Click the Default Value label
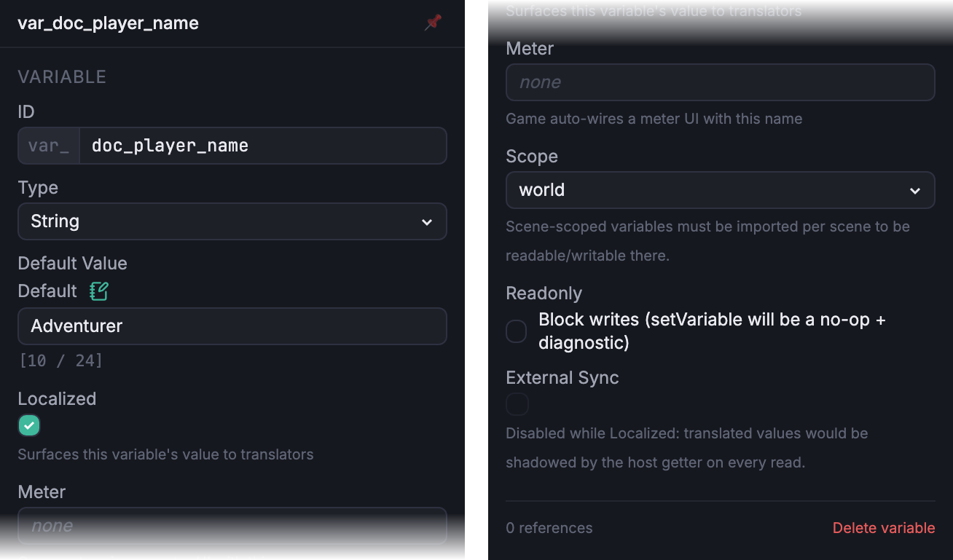This screenshot has height=560, width=953. (73, 264)
